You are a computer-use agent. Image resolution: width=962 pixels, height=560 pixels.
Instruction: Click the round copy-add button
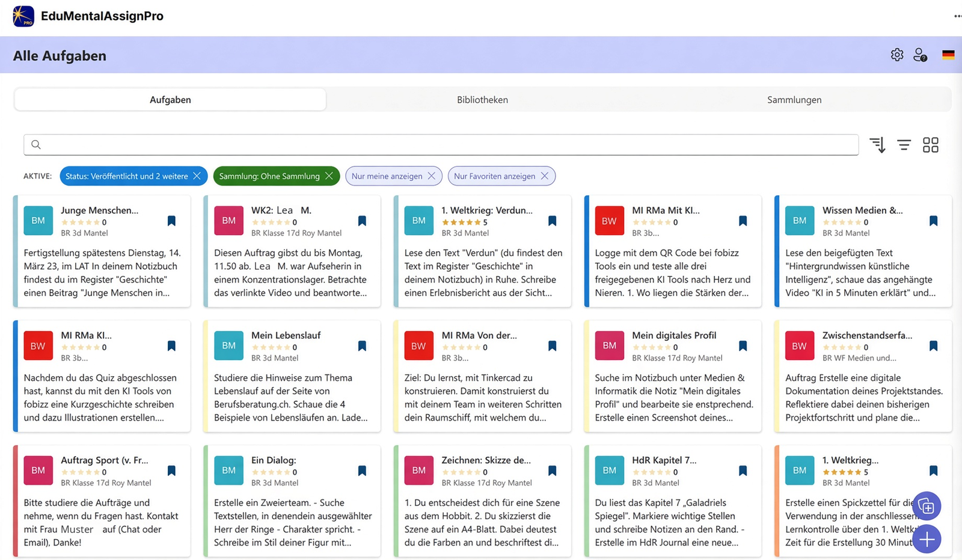pyautogui.click(x=927, y=507)
